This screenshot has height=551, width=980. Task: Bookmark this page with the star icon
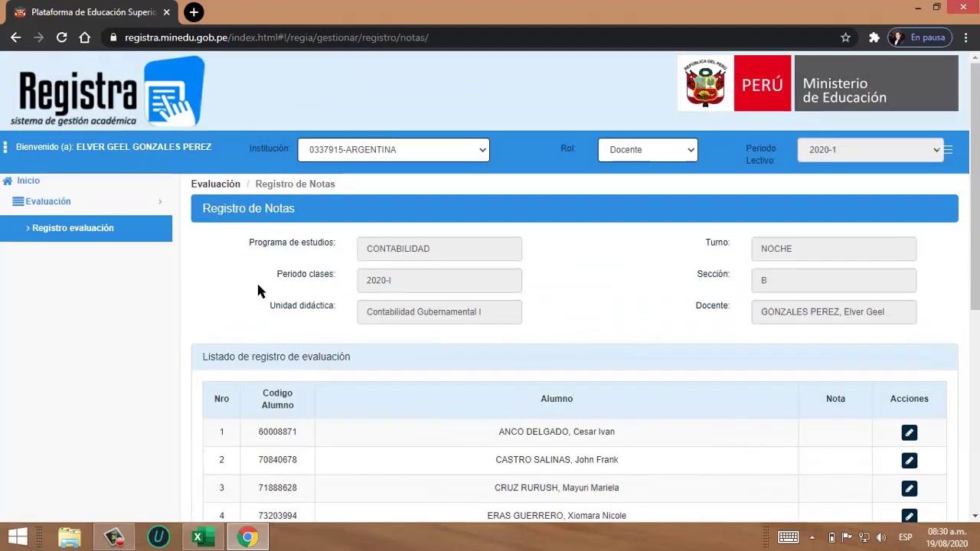click(845, 37)
